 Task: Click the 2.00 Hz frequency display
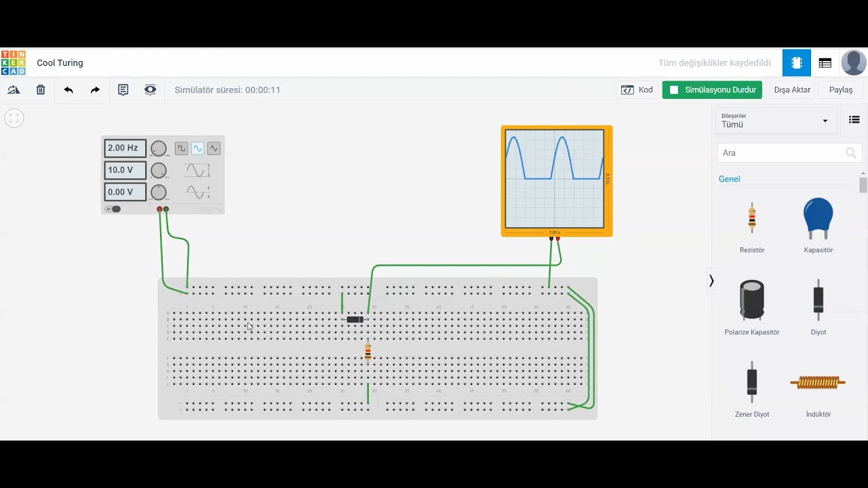[x=125, y=148]
